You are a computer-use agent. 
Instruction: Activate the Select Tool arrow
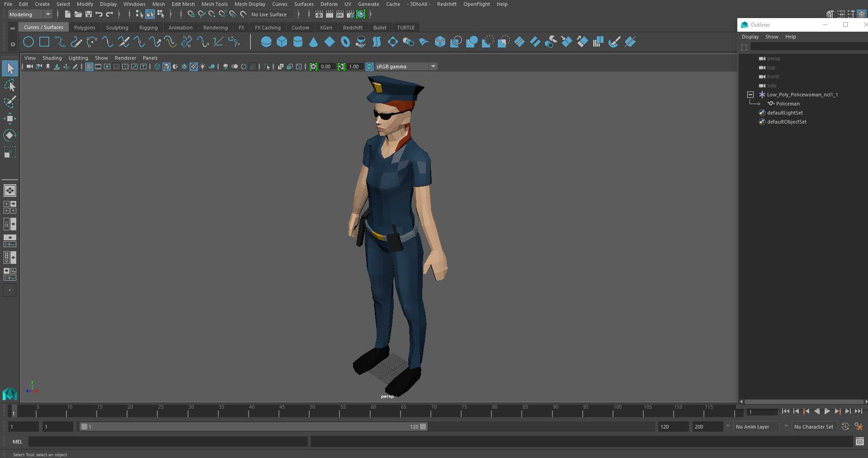pos(10,68)
